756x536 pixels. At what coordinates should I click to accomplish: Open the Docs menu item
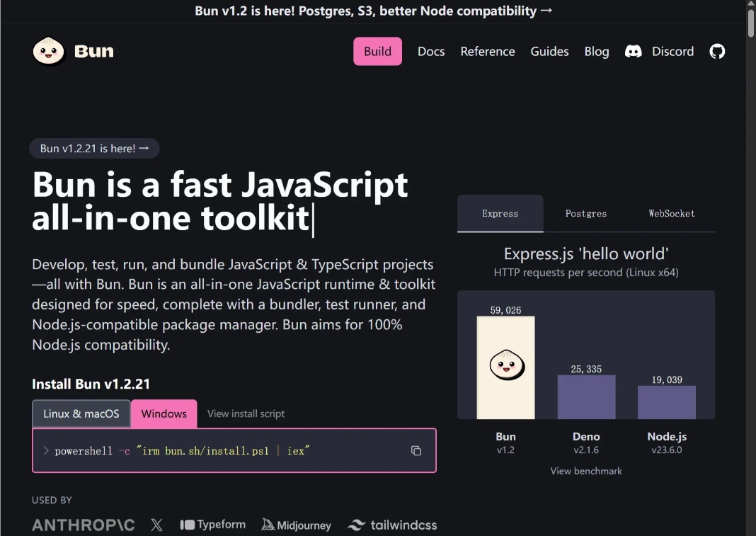tap(431, 51)
